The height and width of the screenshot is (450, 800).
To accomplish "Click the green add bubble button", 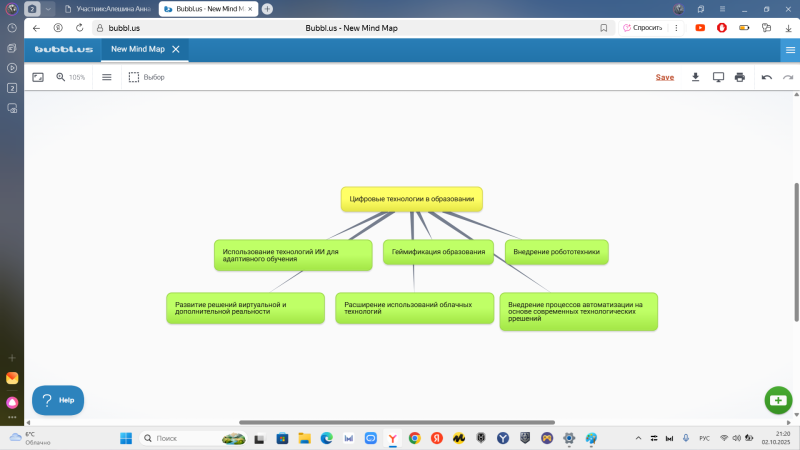I will [777, 400].
